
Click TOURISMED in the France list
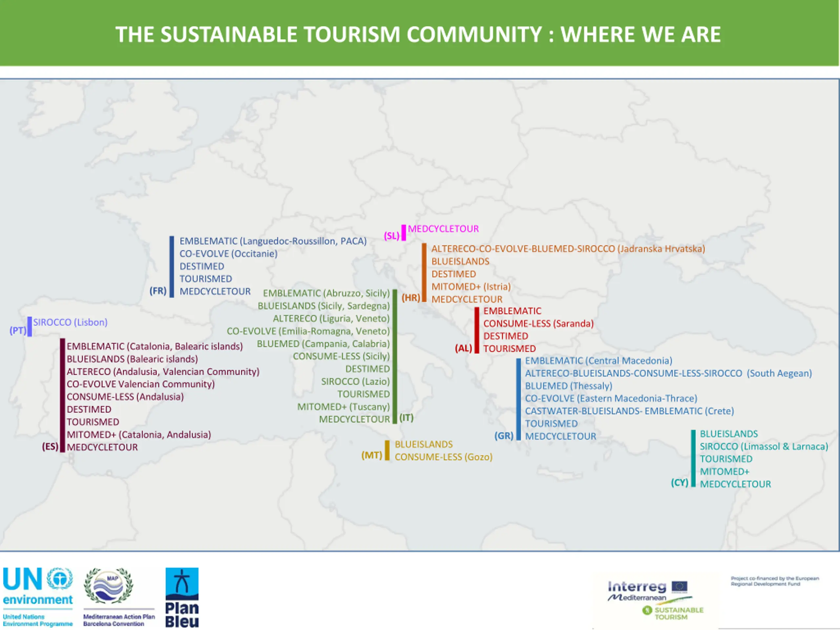pyautogui.click(x=205, y=279)
